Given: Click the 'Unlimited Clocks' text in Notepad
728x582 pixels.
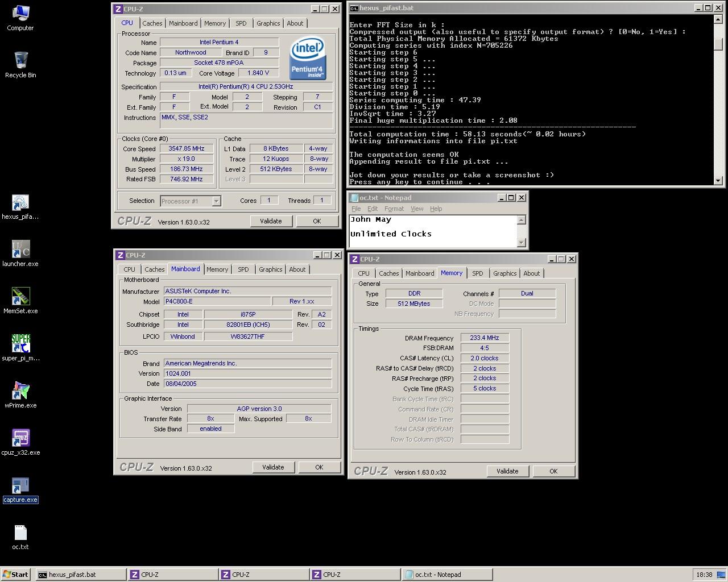Looking at the screenshot, I should (x=391, y=234).
